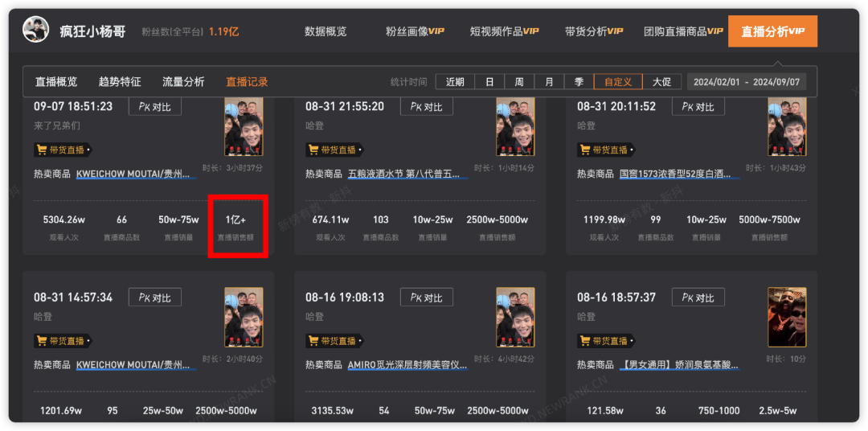Click 121.58w viewer count
The width and height of the screenshot is (868, 431).
pyautogui.click(x=604, y=411)
